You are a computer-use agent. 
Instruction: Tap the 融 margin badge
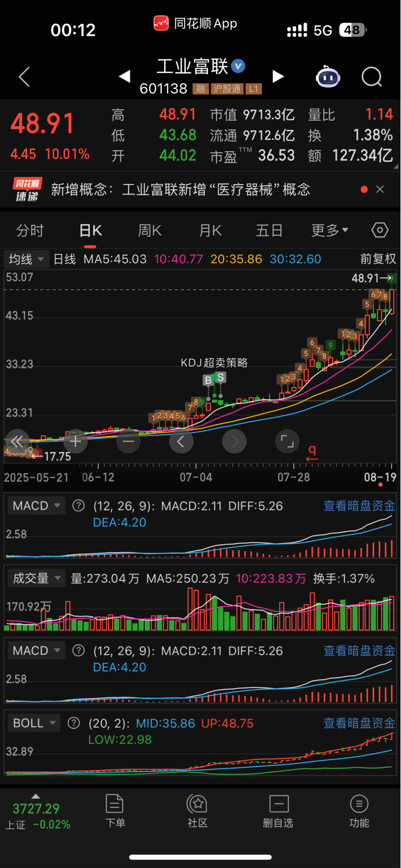[201, 89]
